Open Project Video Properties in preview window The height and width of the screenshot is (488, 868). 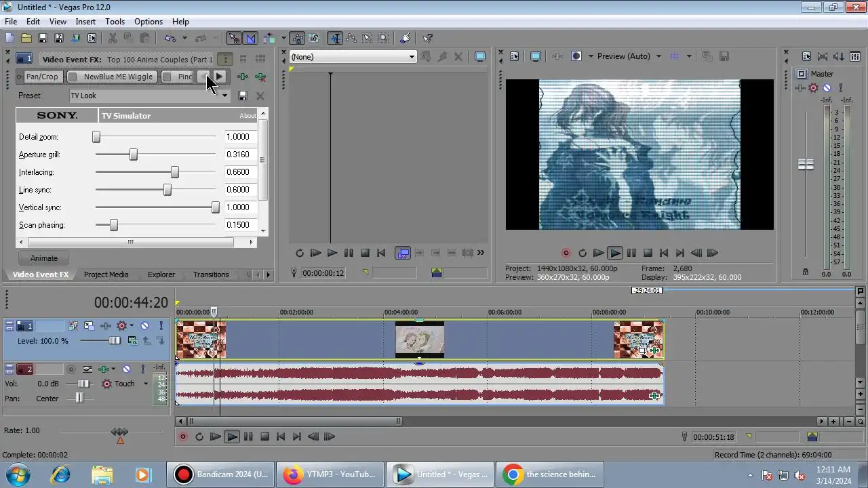[515, 56]
